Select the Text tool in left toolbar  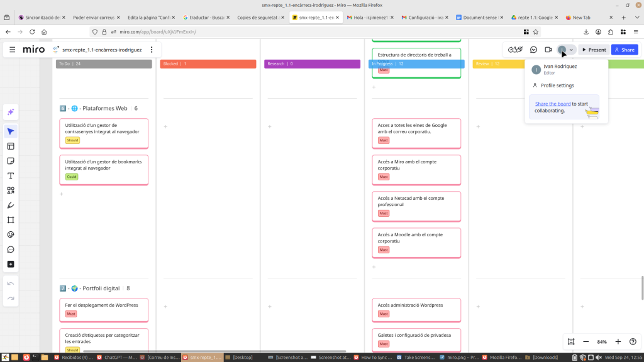pos(11,176)
